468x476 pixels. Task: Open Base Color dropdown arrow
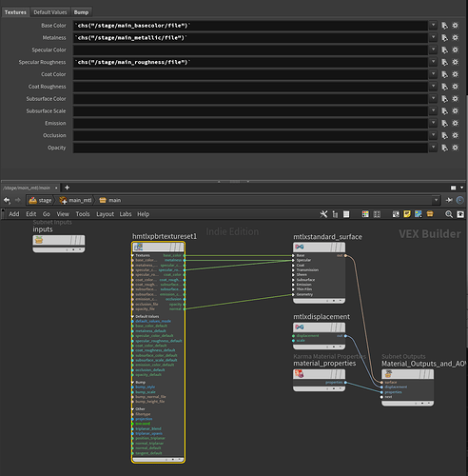pyautogui.click(x=433, y=25)
